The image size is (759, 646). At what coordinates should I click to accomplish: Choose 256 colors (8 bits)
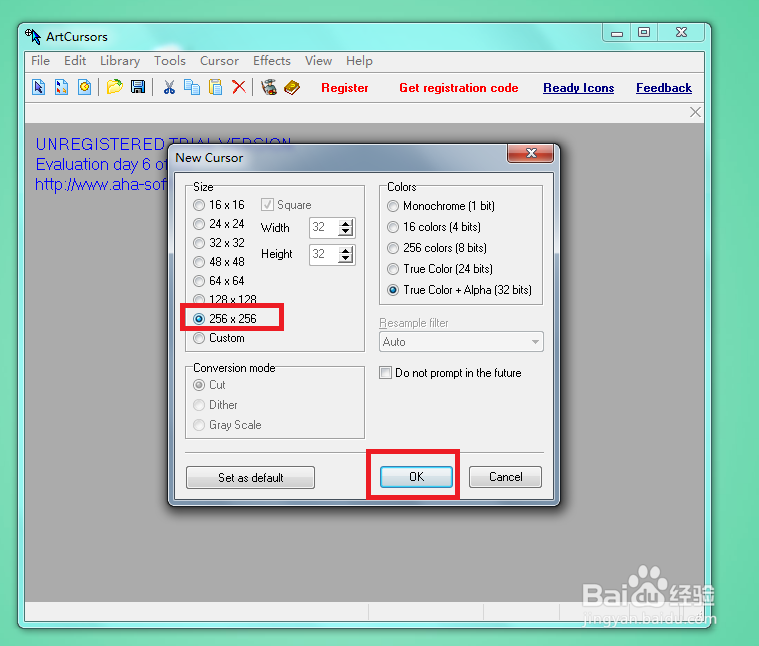click(437, 248)
